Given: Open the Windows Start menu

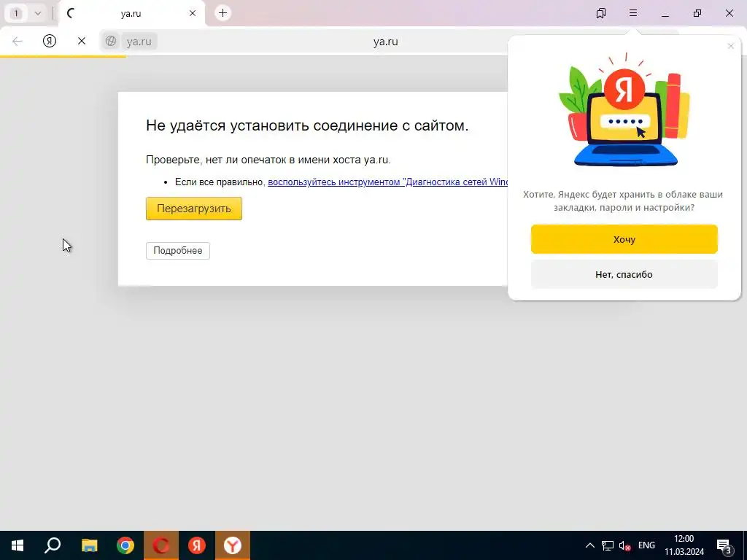Looking at the screenshot, I should click(18, 545).
